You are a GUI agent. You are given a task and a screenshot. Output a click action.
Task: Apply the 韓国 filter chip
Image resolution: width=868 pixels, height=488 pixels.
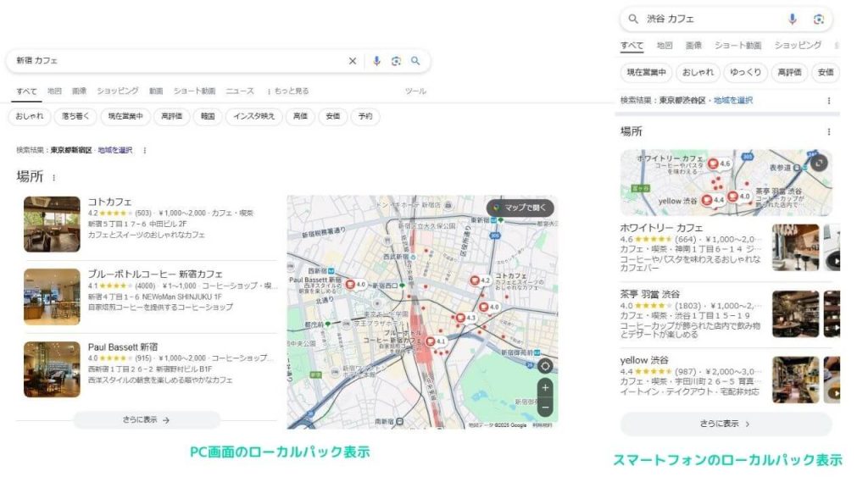pos(208,116)
